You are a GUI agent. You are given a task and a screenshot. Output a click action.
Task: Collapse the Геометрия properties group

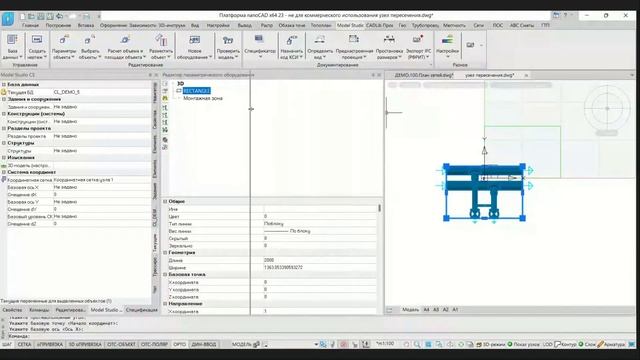coord(165,253)
